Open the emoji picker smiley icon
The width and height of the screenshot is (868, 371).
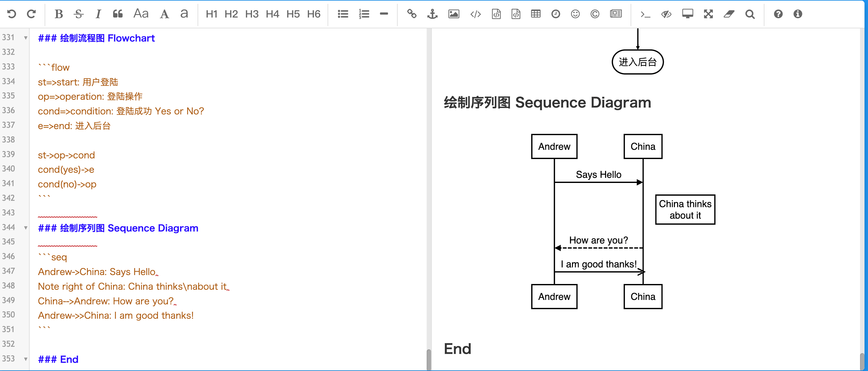point(575,14)
